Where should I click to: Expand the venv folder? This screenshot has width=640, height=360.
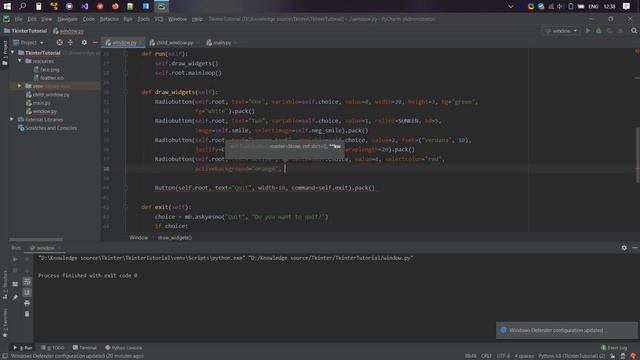point(20,86)
